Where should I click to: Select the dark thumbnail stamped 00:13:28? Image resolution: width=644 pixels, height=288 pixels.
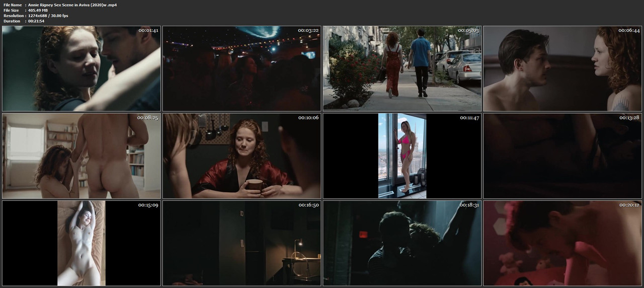coord(562,156)
